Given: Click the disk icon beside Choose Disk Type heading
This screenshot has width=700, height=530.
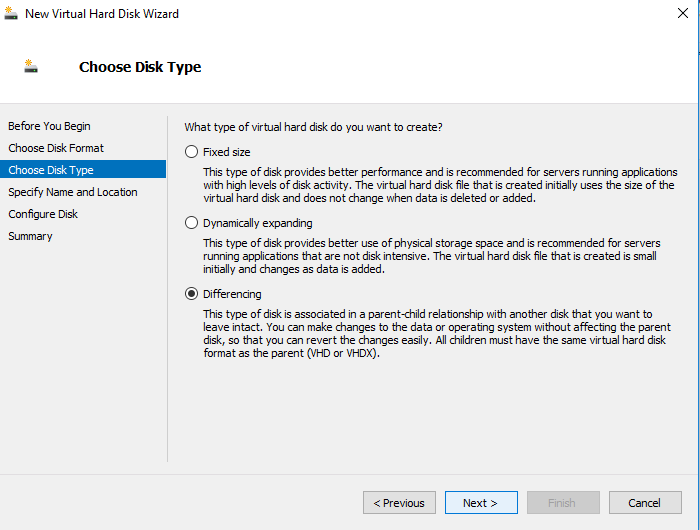Looking at the screenshot, I should coord(31,66).
